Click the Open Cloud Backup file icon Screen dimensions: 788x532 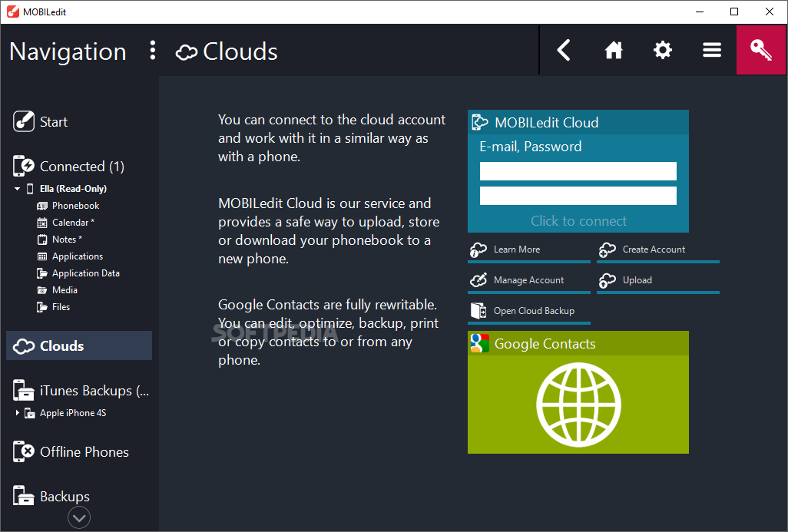pyautogui.click(x=478, y=311)
